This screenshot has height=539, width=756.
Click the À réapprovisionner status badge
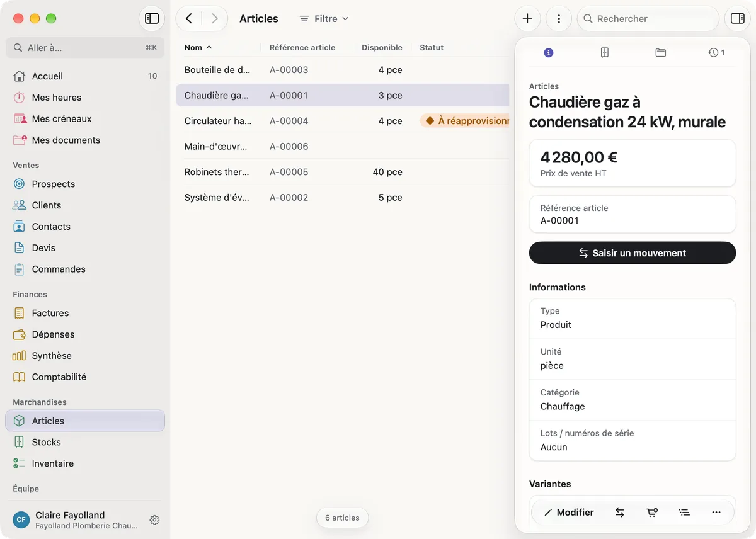coord(465,121)
